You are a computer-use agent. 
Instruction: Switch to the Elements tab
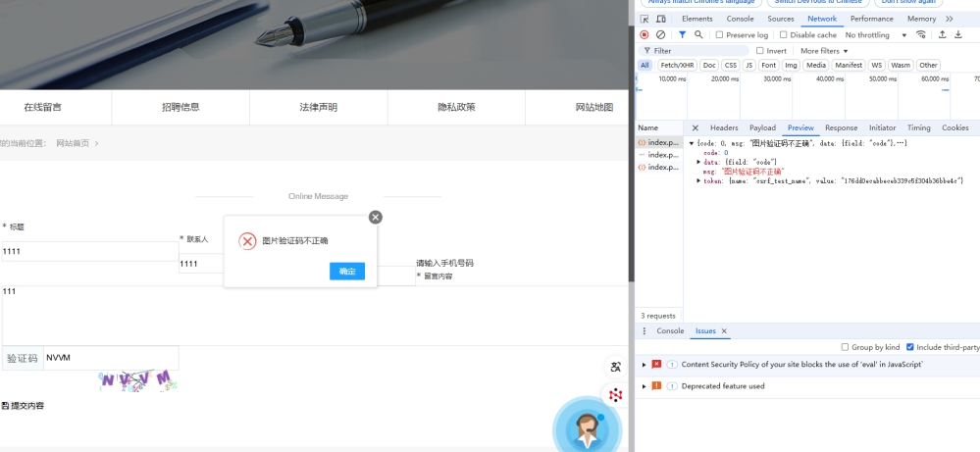coord(696,19)
